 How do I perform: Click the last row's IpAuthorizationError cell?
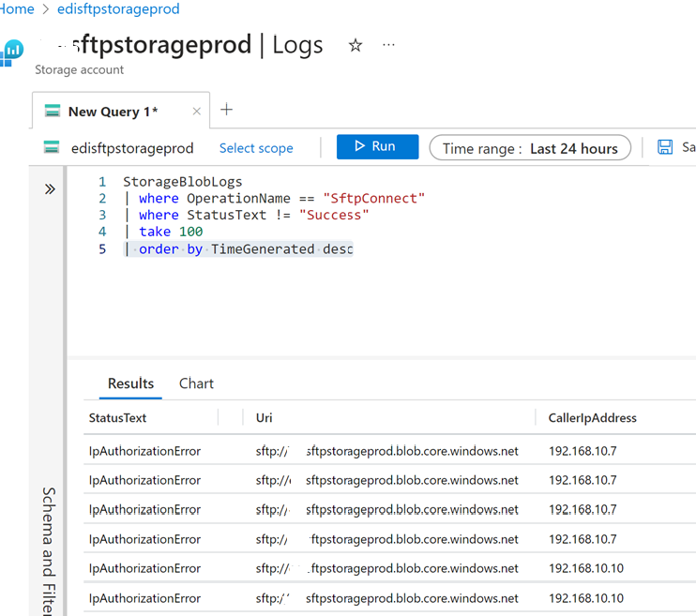click(144, 598)
